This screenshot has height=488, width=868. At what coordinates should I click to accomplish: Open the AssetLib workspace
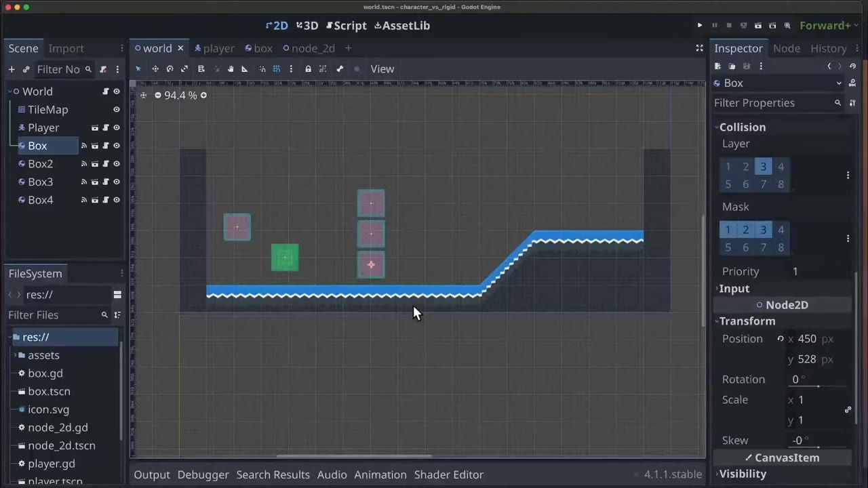pos(402,26)
